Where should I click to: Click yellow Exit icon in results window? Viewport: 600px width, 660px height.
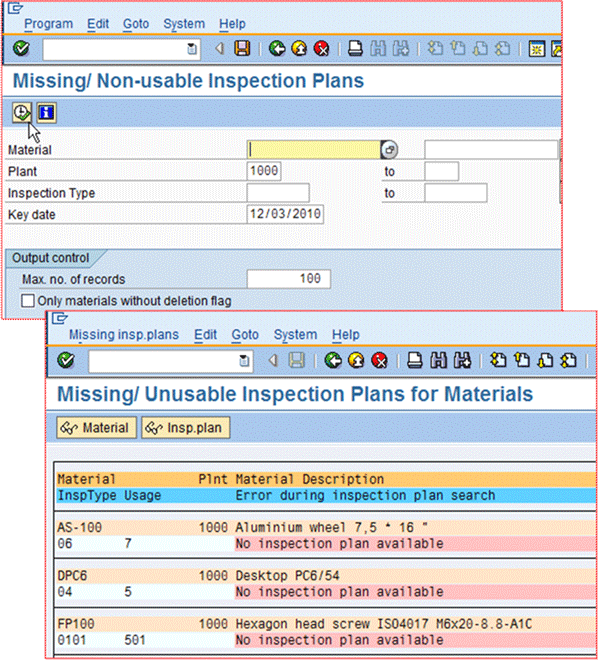357,361
